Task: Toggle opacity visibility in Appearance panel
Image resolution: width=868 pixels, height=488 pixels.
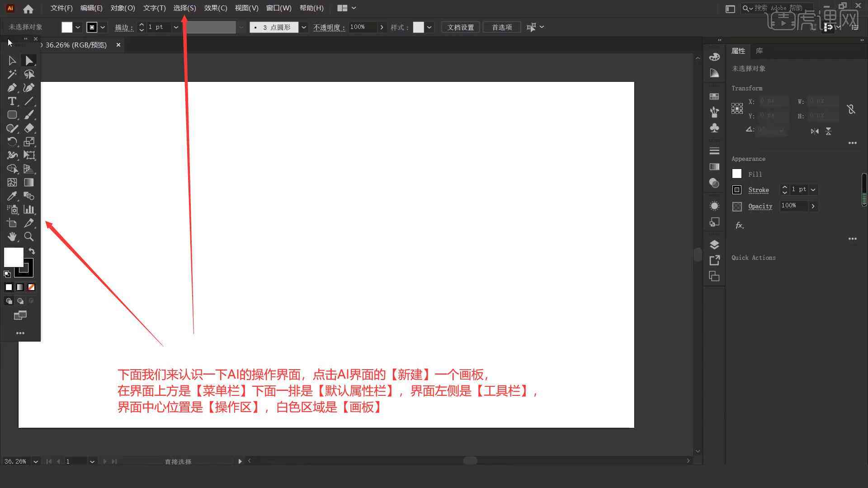Action: (x=737, y=206)
